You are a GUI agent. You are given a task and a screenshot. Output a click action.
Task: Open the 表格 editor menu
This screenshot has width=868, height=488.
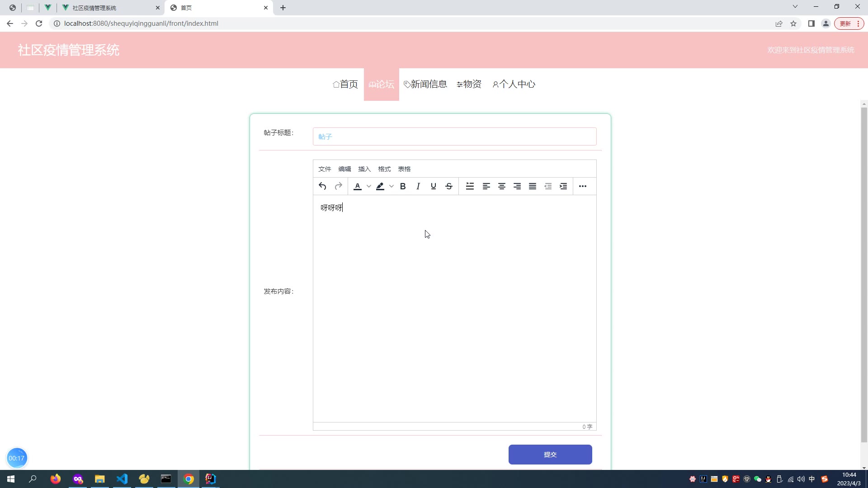(x=404, y=169)
